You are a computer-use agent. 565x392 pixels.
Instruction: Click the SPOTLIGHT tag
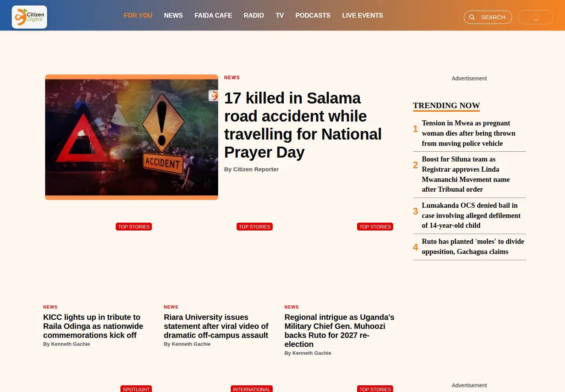[x=136, y=389]
